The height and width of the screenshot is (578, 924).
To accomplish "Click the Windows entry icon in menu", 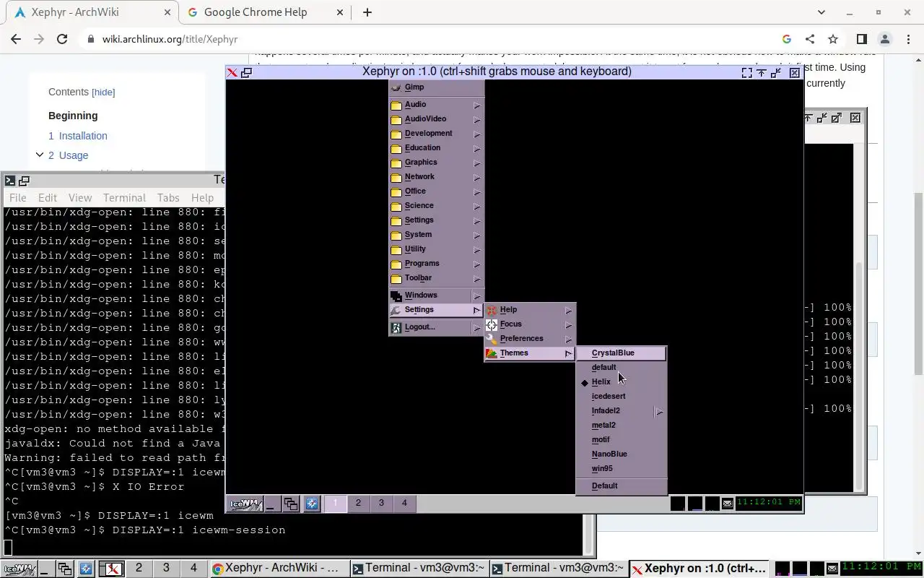I will 396,296.
